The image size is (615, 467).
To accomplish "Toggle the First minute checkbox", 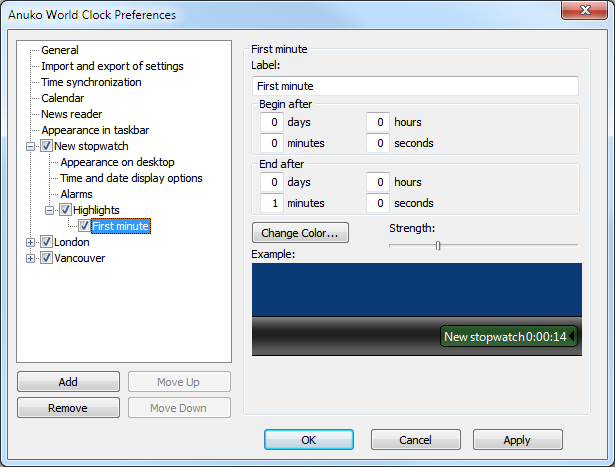I will pyautogui.click(x=84, y=226).
